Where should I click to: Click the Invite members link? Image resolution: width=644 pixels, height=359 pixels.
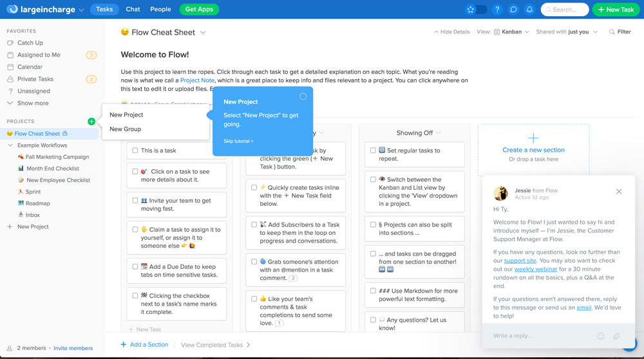[73, 348]
